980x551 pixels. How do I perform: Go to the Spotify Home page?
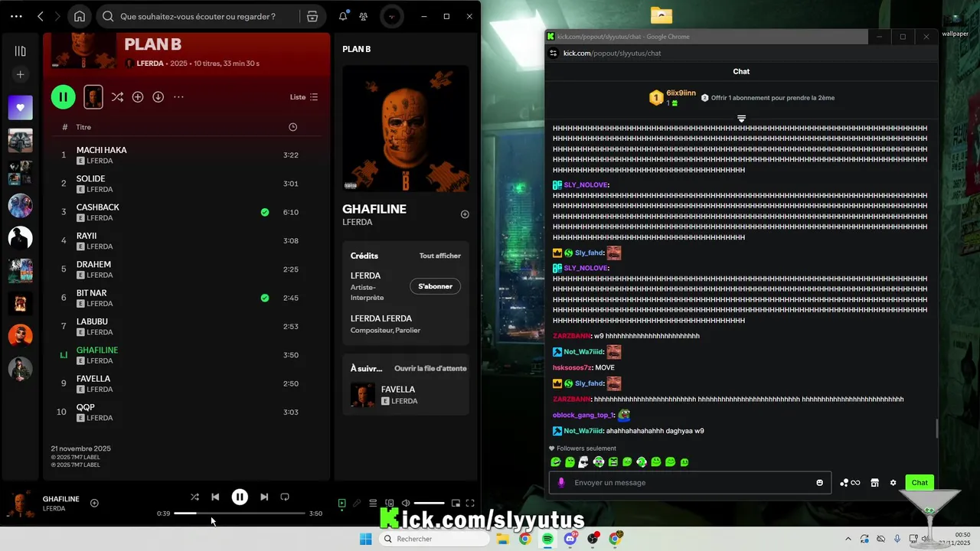pyautogui.click(x=80, y=16)
